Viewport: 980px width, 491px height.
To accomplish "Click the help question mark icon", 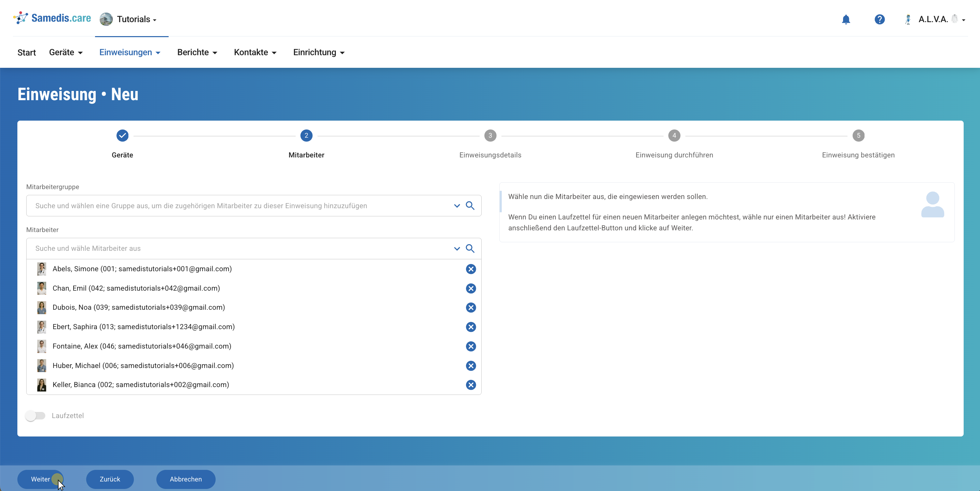I will point(879,19).
